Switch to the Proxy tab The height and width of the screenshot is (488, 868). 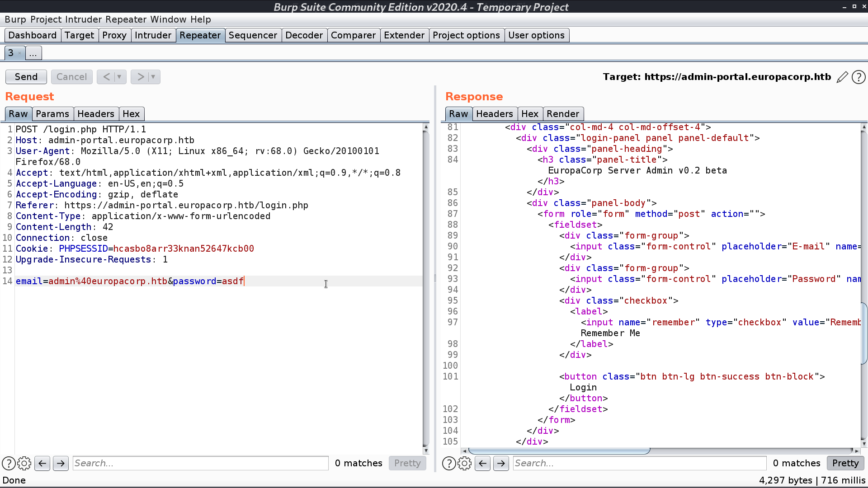114,35
